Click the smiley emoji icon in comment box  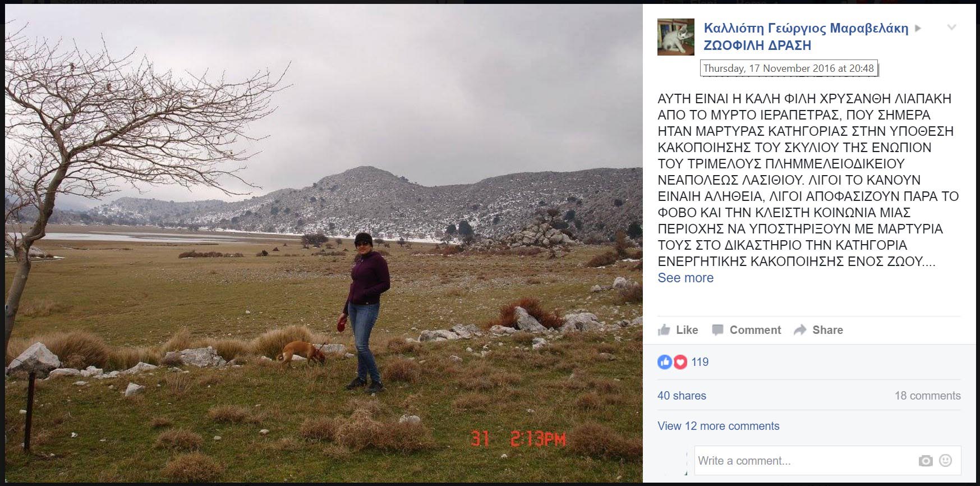click(x=946, y=460)
